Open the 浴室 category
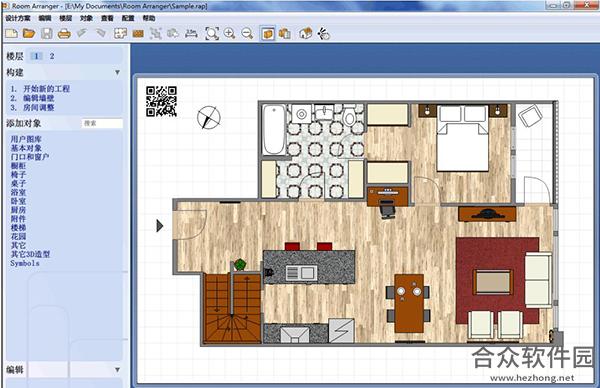This screenshot has width=600, height=388. pos(18,192)
